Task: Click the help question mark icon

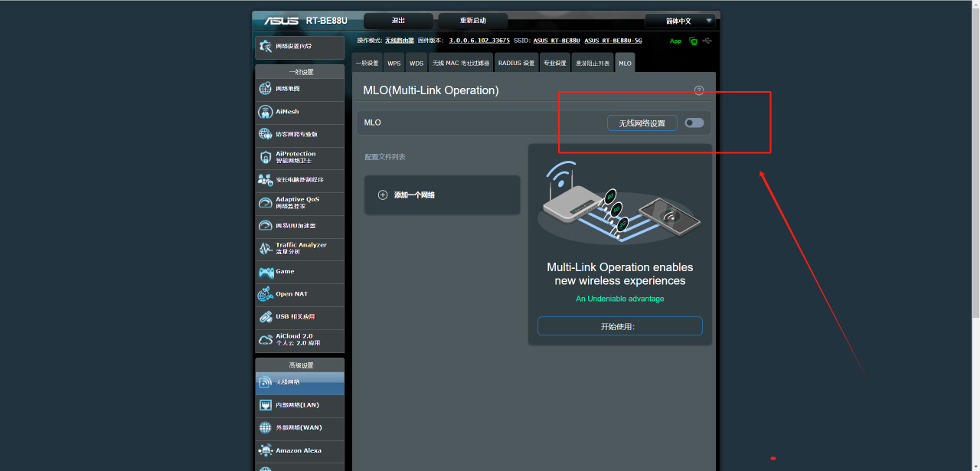Action: [699, 90]
